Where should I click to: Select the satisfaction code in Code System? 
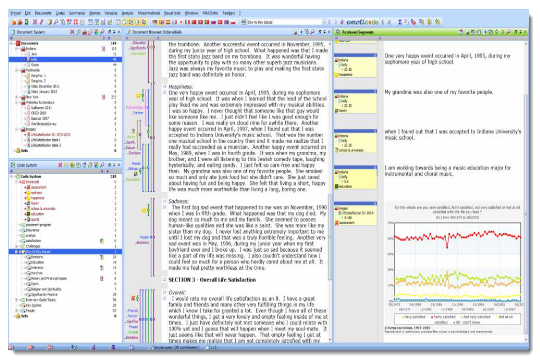33,241
